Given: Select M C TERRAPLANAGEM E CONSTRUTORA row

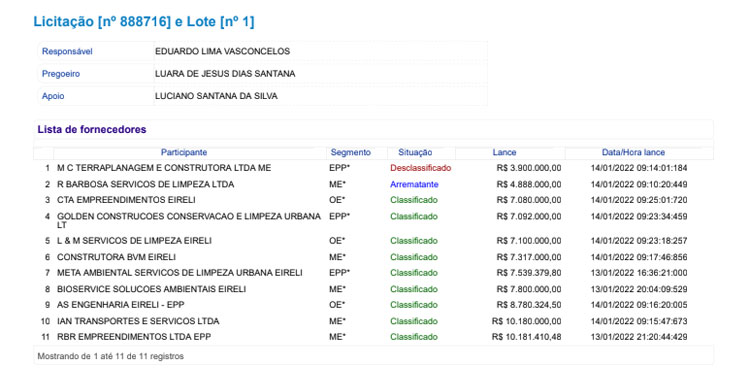Looking at the screenshot, I should [373, 168].
